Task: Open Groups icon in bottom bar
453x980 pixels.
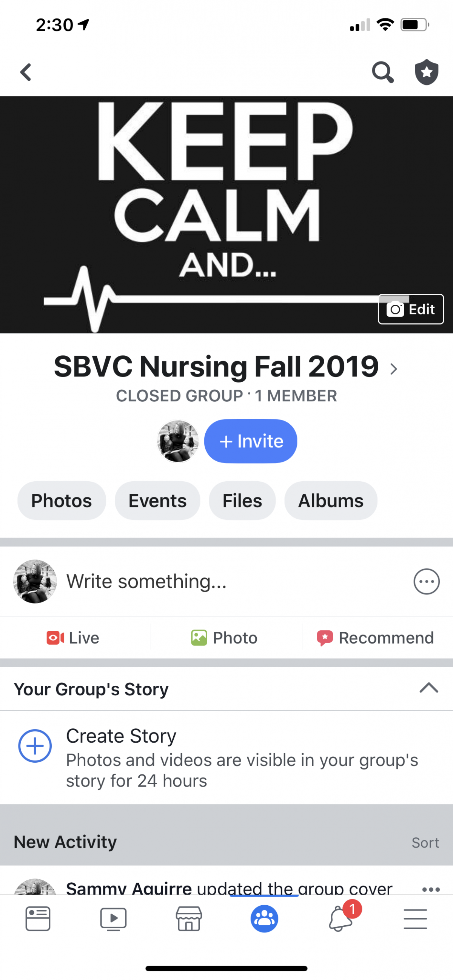Action: click(264, 919)
